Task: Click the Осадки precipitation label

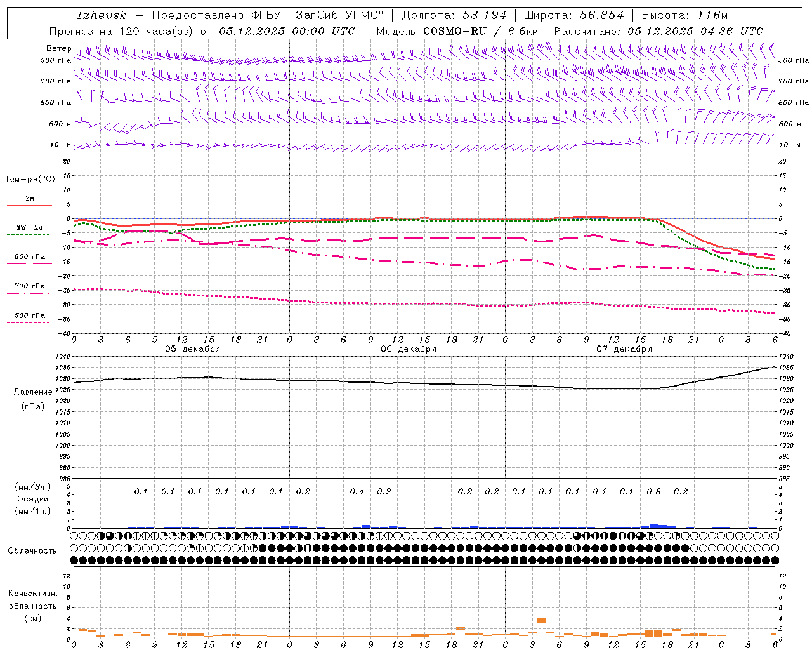Action: pyautogui.click(x=33, y=499)
